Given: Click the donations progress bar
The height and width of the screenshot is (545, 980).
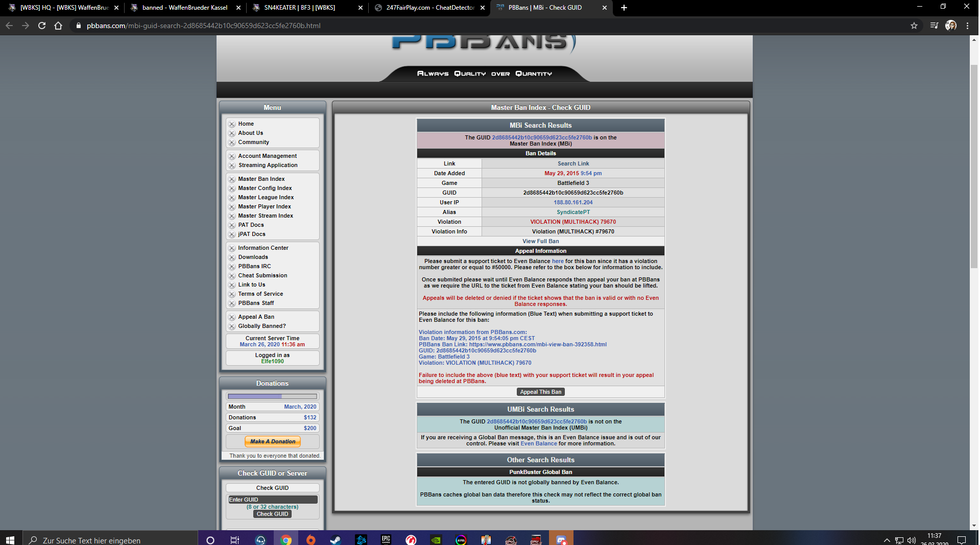Looking at the screenshot, I should (x=273, y=396).
